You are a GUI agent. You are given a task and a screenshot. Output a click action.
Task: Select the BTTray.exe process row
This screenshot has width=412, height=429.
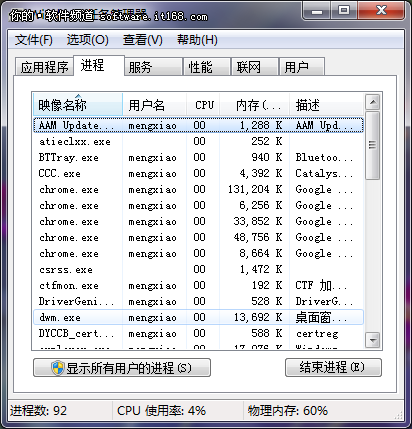(198, 157)
